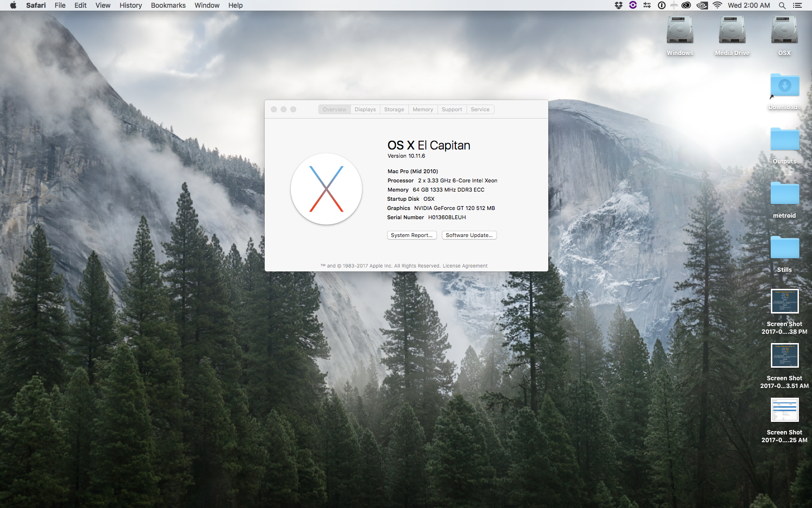812x508 pixels.
Task: Open the Adobe Creative Cloud menu bar icon
Action: [686, 5]
